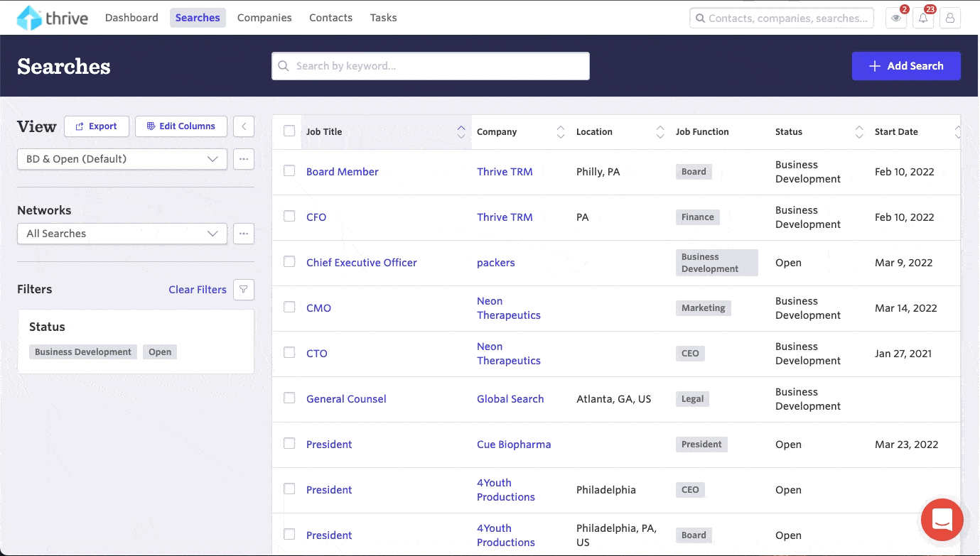980x556 pixels.
Task: Click the Legal job function tag
Action: click(693, 399)
